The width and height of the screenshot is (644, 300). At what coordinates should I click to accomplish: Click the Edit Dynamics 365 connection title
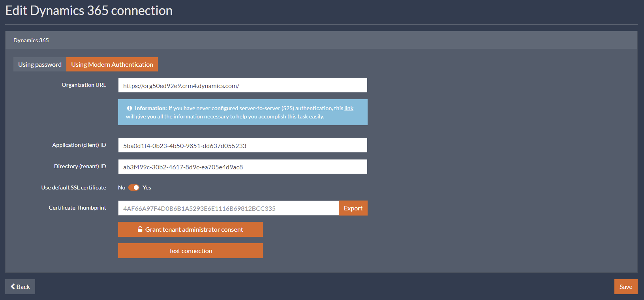[x=89, y=11]
